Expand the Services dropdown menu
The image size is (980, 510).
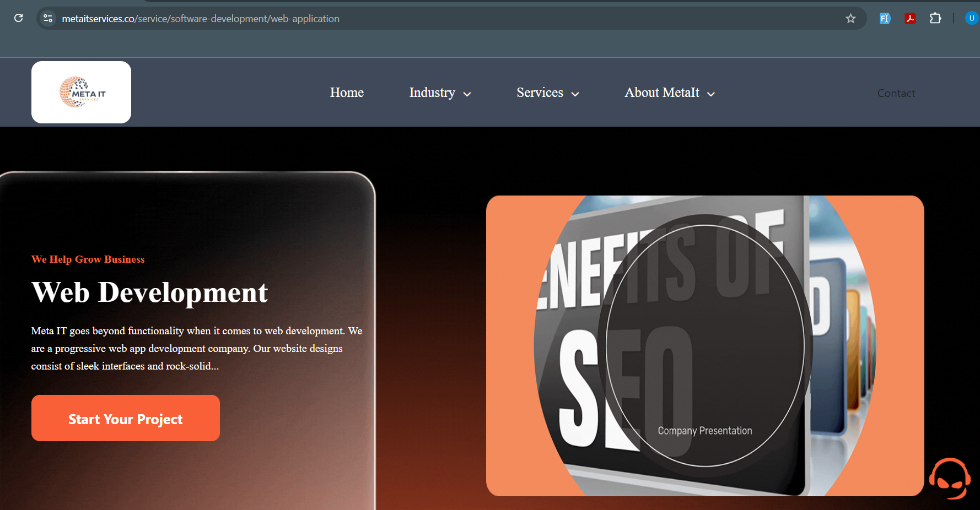(547, 93)
